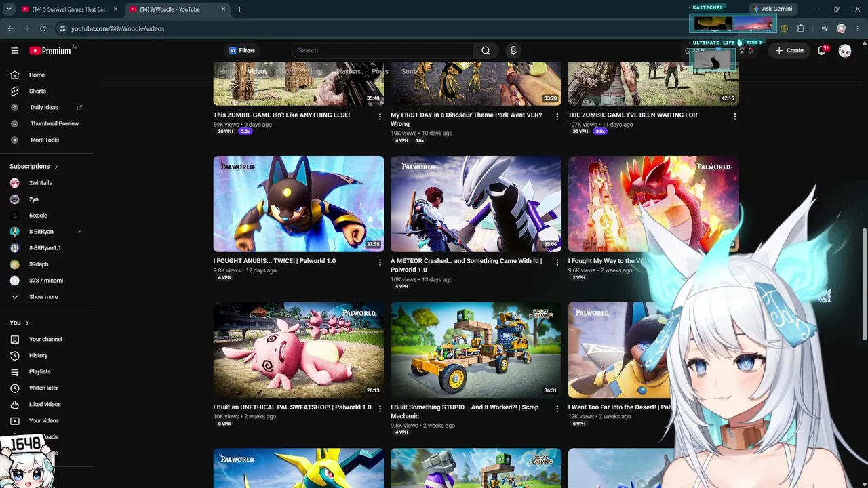Open options for 'A METEOR Crashed...' video

pos(557,262)
